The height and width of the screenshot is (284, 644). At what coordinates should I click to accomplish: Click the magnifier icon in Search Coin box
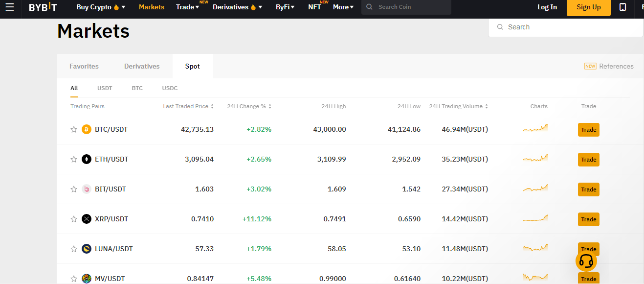(x=369, y=7)
